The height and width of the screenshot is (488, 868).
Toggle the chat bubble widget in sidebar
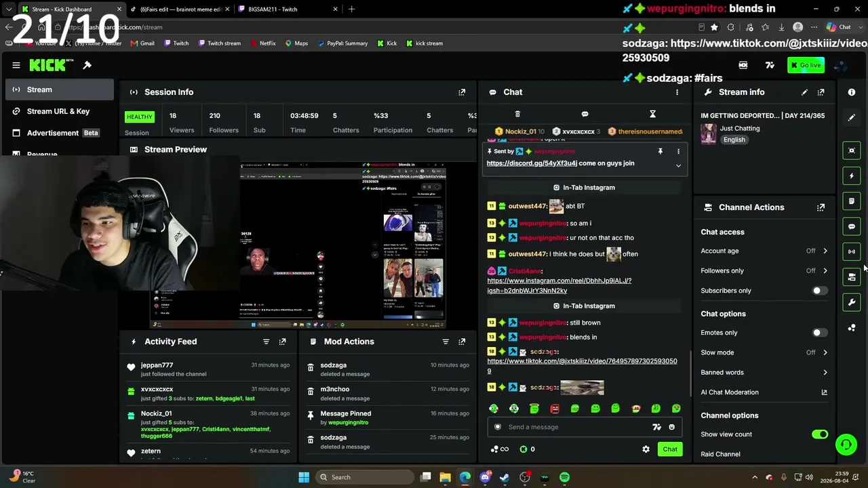pyautogui.click(x=852, y=226)
